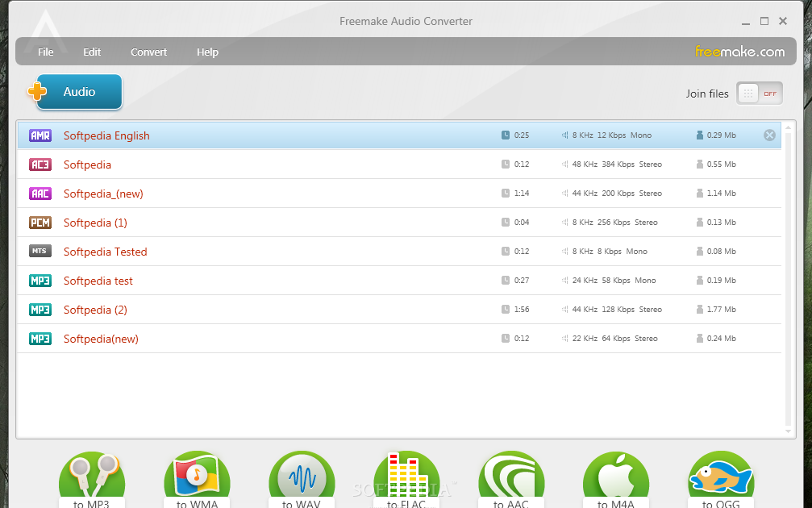Click the 22 KHz 64 Kbps Stereo details
This screenshot has width=812, height=508.
coord(614,338)
